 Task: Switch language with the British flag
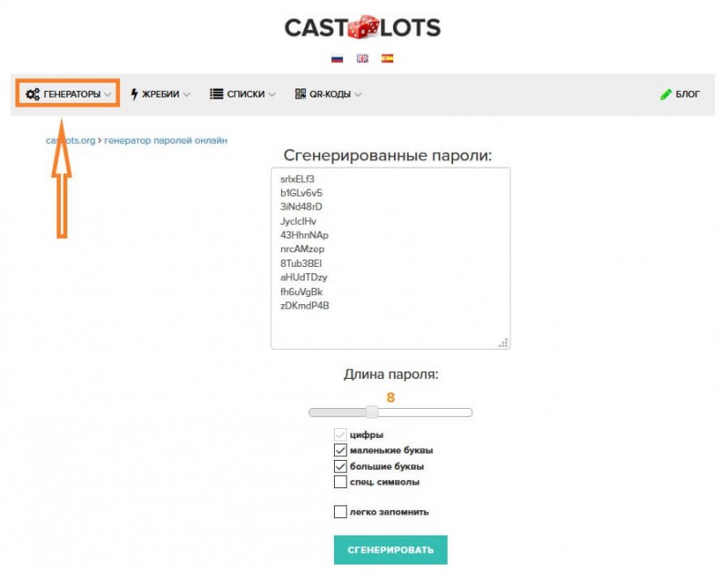click(x=362, y=58)
